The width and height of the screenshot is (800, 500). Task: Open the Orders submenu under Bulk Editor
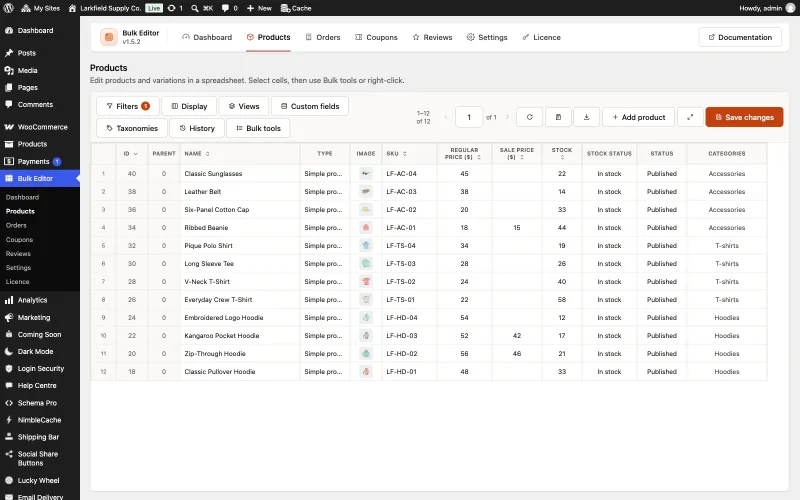pyautogui.click(x=16, y=225)
